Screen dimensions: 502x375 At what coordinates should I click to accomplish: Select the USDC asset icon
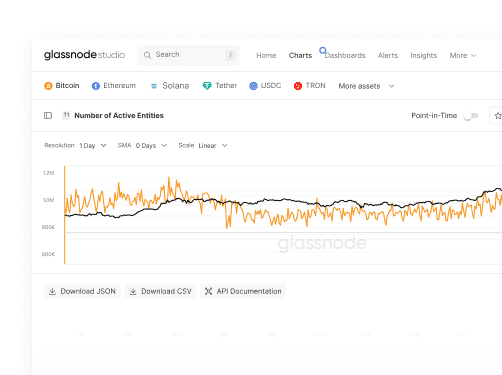[x=253, y=86]
